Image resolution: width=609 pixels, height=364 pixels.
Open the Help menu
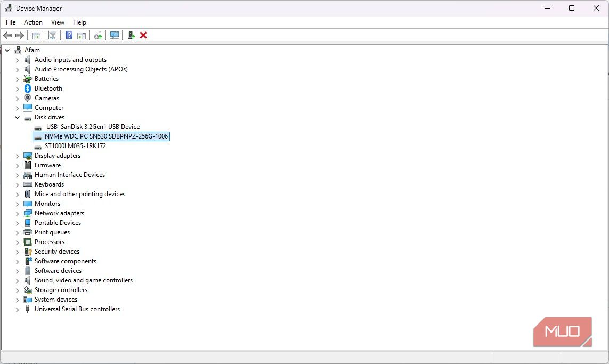[79, 22]
